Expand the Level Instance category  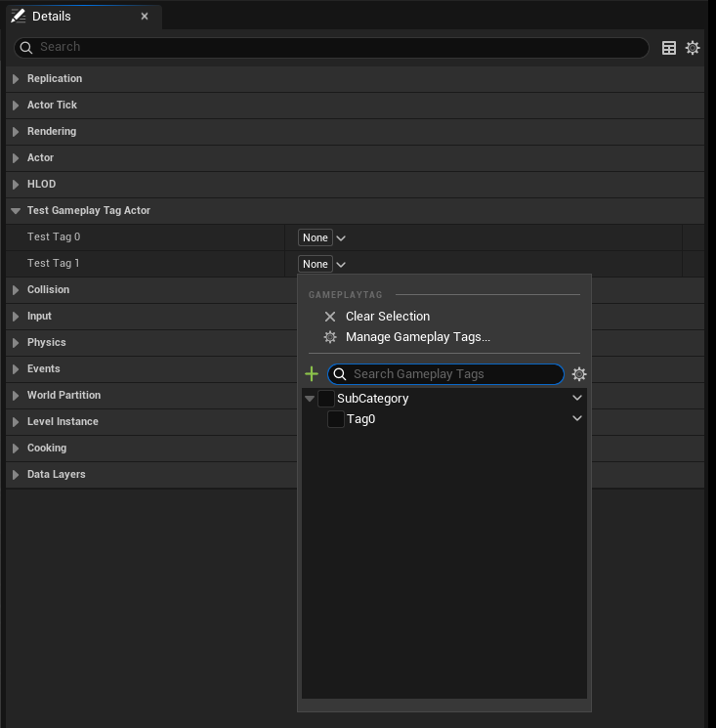point(16,421)
